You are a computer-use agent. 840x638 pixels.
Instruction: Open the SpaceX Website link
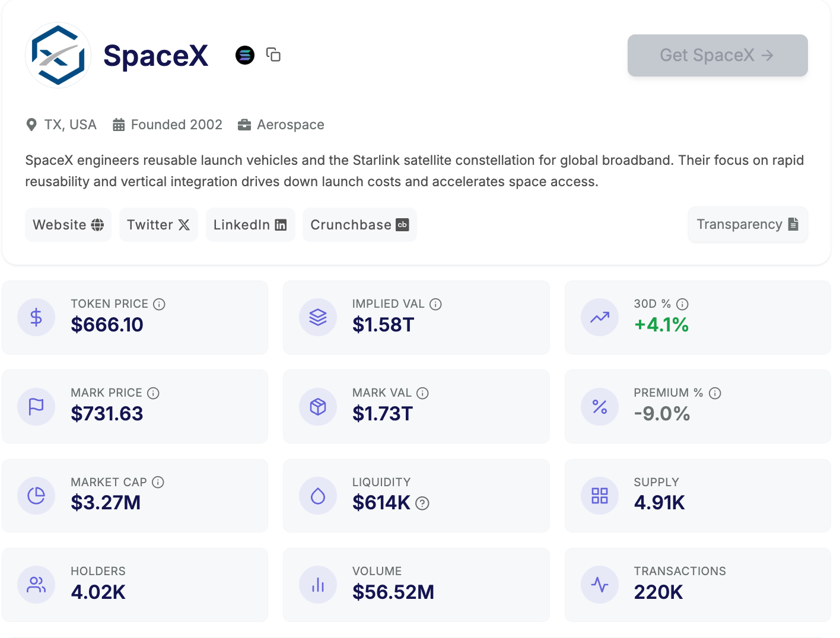pyautogui.click(x=68, y=224)
